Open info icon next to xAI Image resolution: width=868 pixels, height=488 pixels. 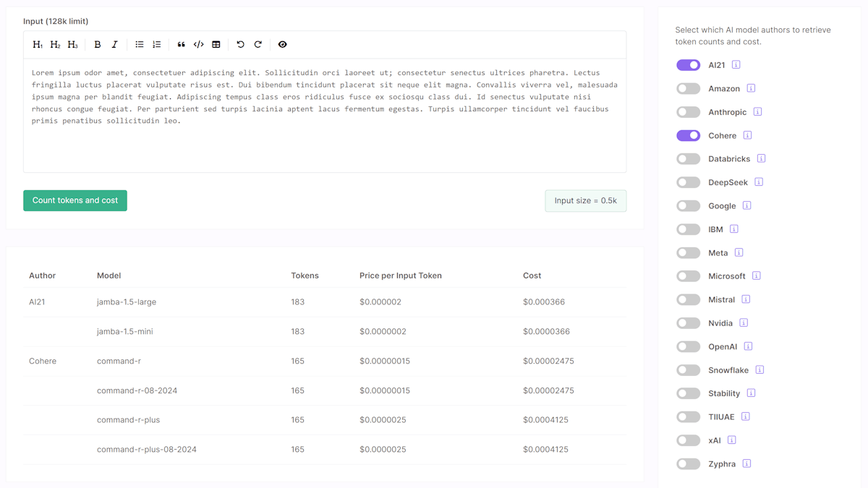coord(731,440)
